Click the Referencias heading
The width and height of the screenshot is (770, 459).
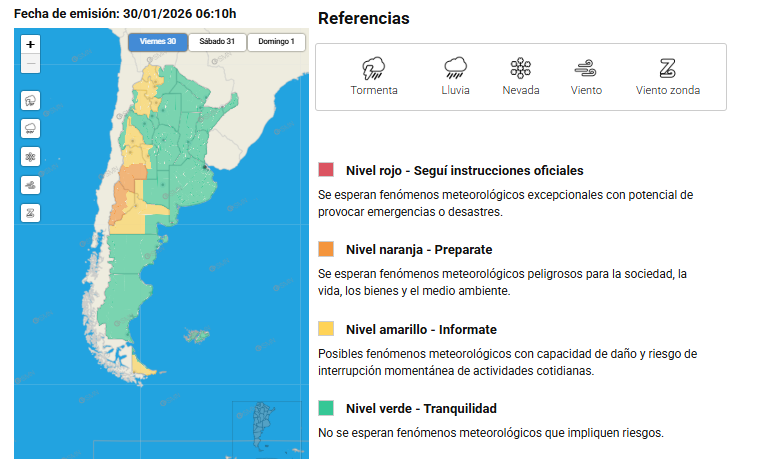pos(363,18)
